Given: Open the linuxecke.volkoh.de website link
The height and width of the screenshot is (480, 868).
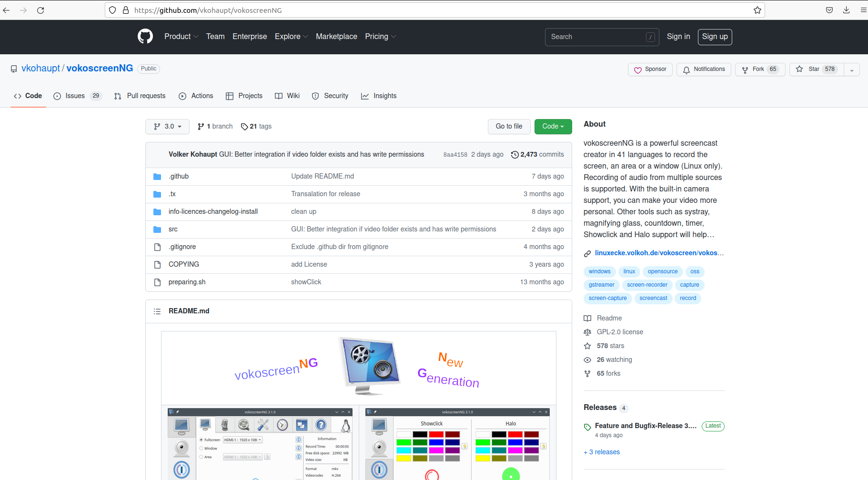Looking at the screenshot, I should point(659,253).
